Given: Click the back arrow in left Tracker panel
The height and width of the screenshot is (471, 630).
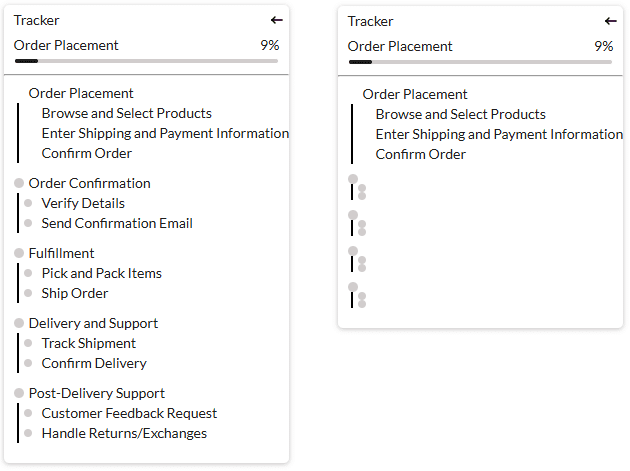Looking at the screenshot, I should [276, 20].
